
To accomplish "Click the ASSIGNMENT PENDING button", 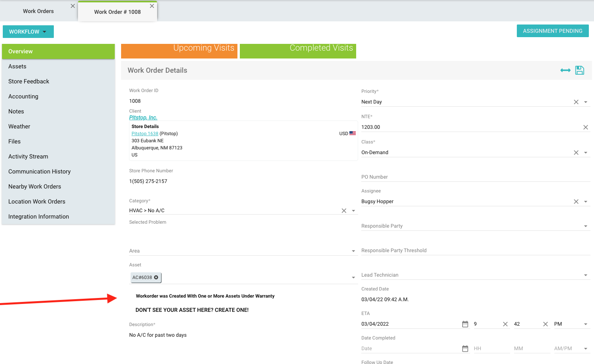I will pyautogui.click(x=552, y=31).
